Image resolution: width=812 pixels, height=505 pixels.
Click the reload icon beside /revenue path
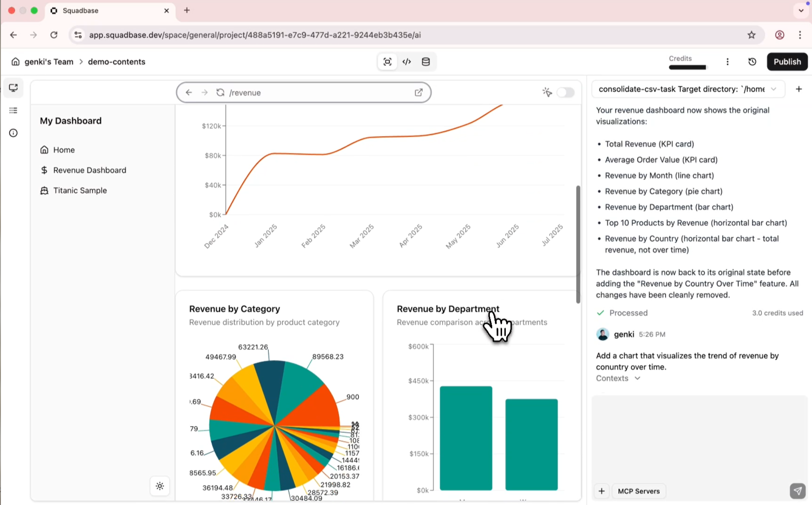pos(220,93)
